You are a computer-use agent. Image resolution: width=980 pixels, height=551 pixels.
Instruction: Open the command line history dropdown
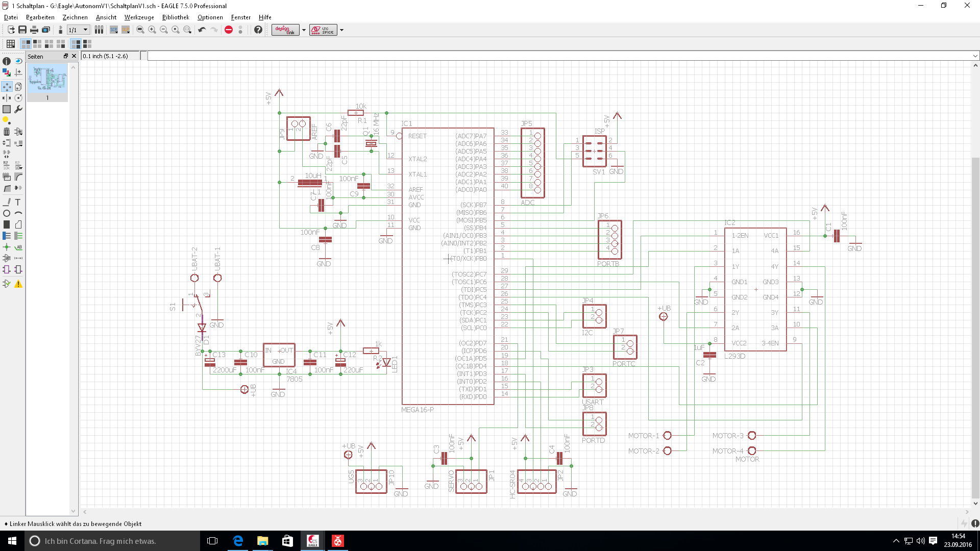975,56
